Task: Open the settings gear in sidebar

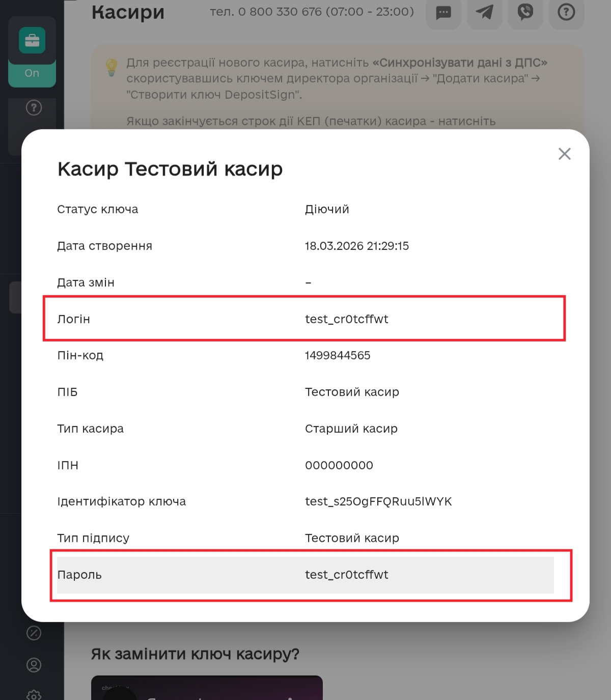Action: [x=34, y=694]
